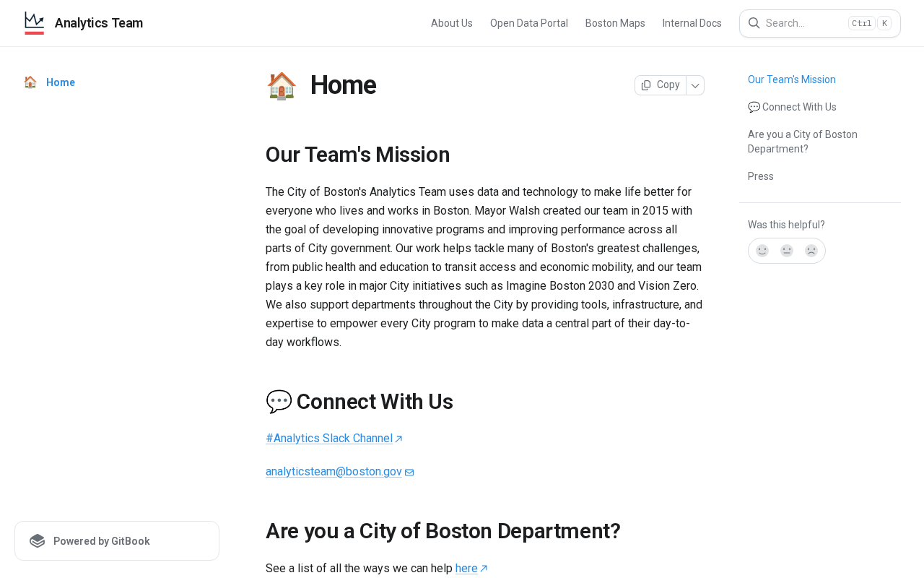924x578 pixels.
Task: Click the 'Are you a City of Boston Department?' heading
Action: coord(443,531)
